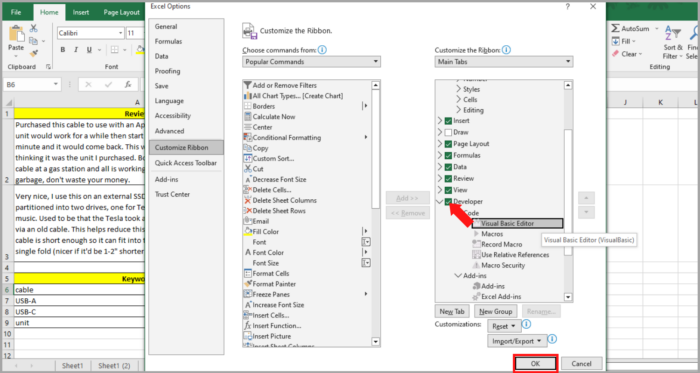Uncheck the Review tab checkbox
The height and width of the screenshot is (373, 700).
(x=448, y=178)
